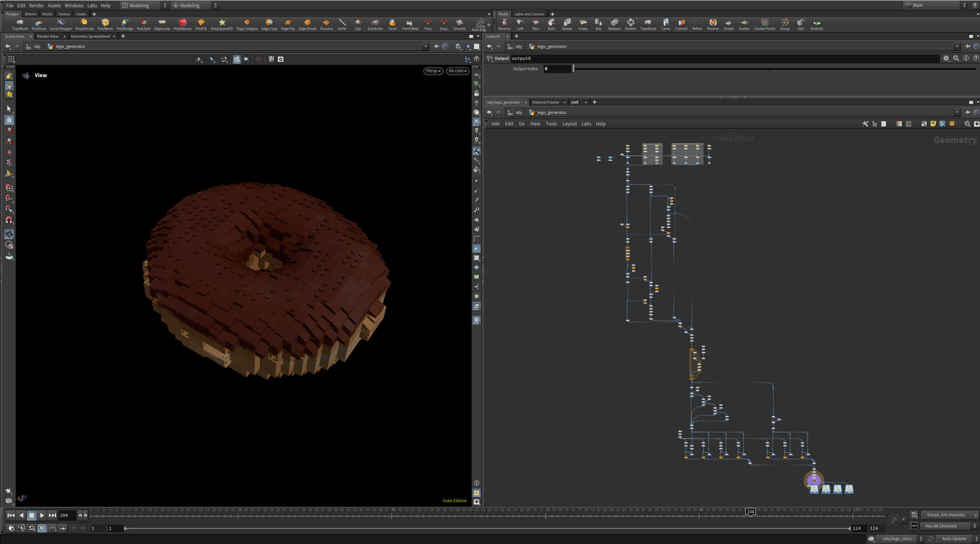The height and width of the screenshot is (544, 980).
Task: Click the Cluster Points tool
Action: pyautogui.click(x=765, y=25)
